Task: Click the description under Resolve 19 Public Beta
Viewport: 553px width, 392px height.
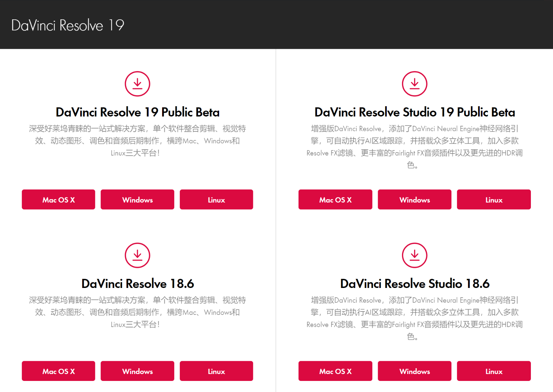Action: pos(138,141)
